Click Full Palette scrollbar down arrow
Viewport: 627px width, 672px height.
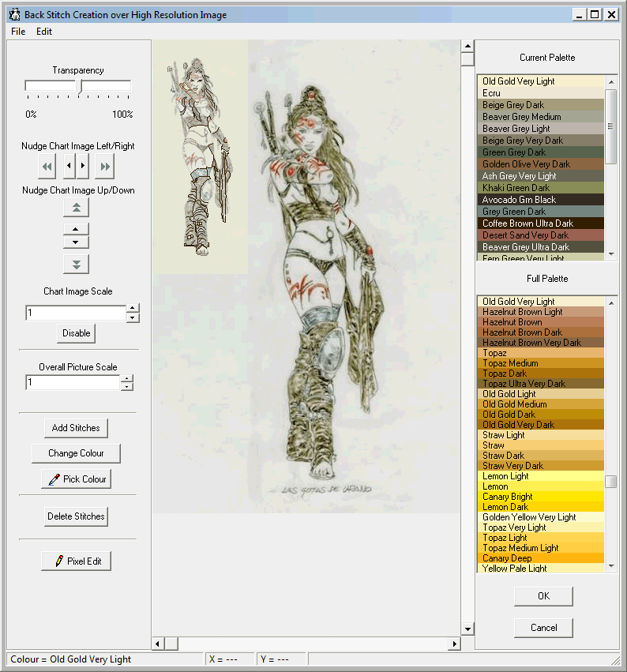click(611, 566)
